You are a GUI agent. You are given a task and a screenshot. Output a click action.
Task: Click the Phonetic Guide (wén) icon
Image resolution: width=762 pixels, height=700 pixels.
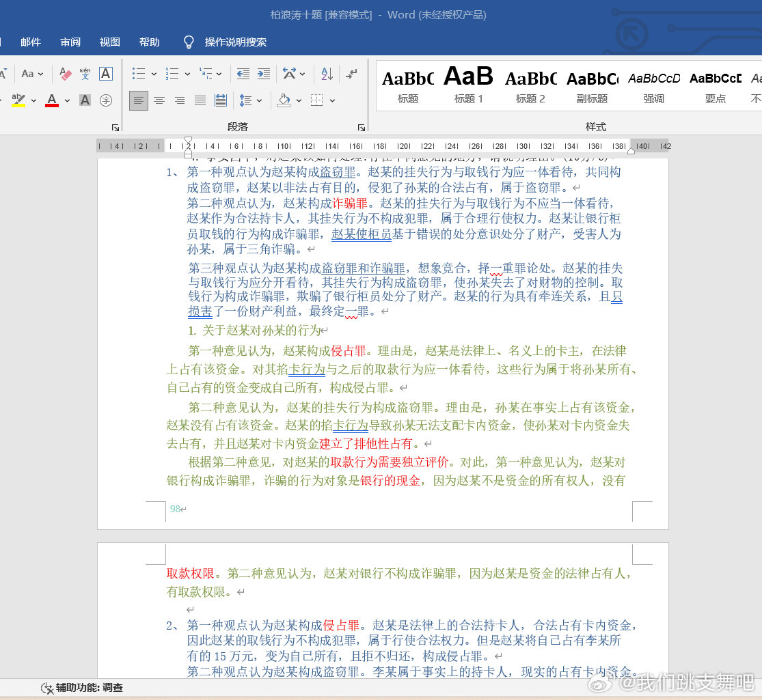tap(85, 74)
